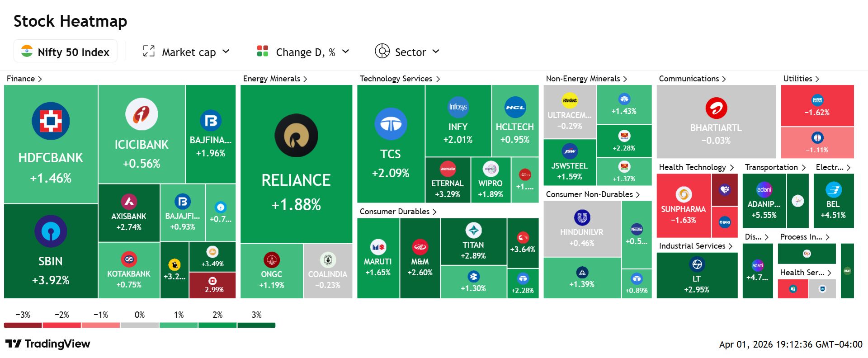Click the JSW Steel logo
The height and width of the screenshot is (358, 868).
[x=570, y=151]
